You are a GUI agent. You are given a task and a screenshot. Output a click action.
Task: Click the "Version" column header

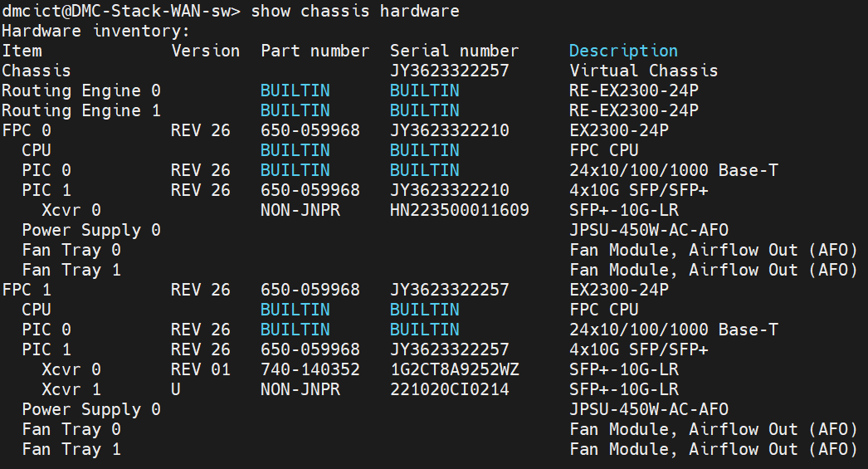tap(205, 51)
